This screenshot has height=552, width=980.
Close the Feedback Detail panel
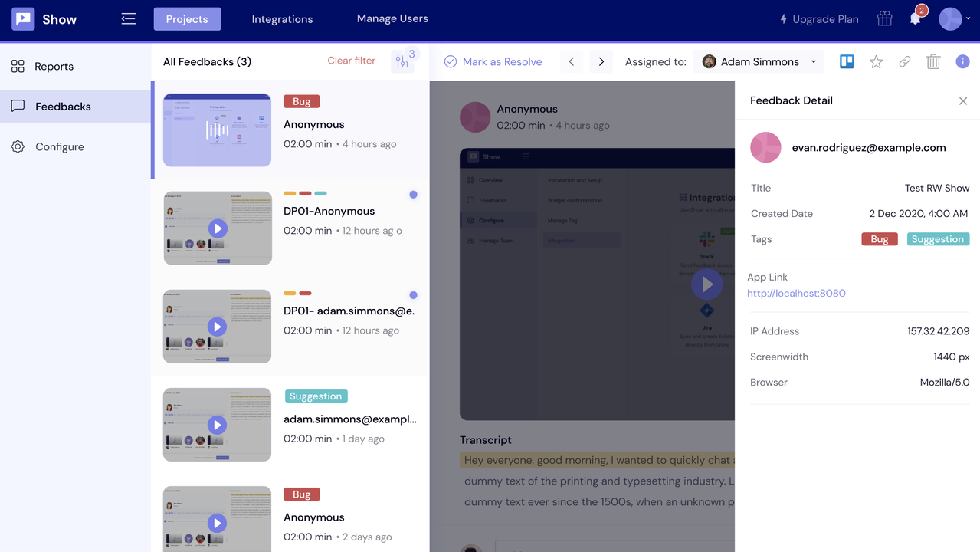pyautogui.click(x=962, y=100)
